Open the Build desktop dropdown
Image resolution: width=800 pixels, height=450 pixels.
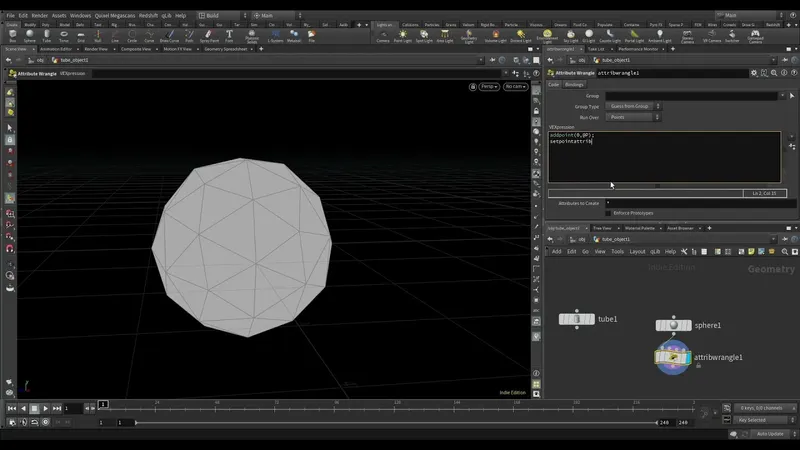222,15
